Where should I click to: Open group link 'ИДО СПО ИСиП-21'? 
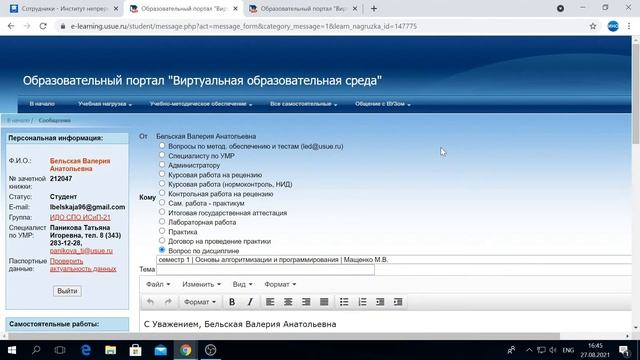tap(80, 217)
